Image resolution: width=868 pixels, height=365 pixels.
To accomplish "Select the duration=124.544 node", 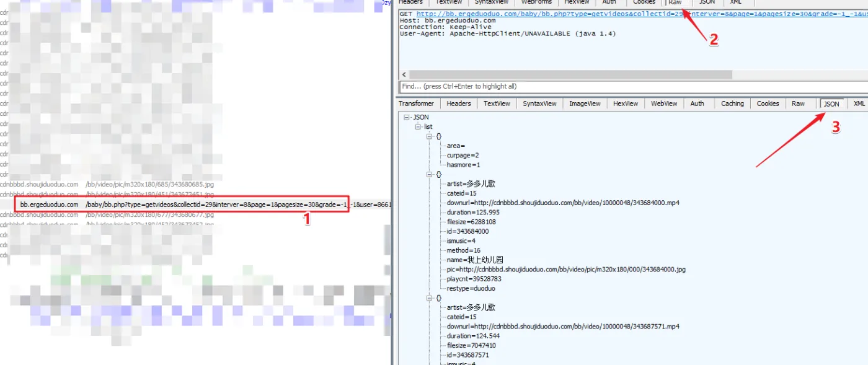I will [x=473, y=336].
